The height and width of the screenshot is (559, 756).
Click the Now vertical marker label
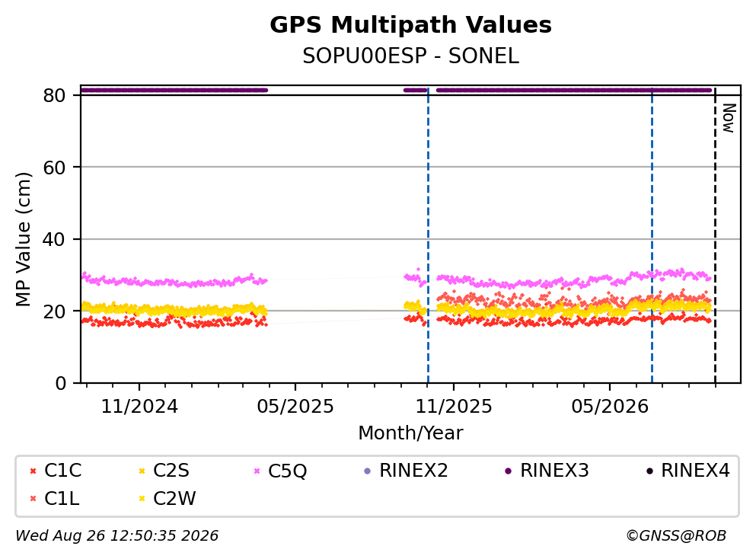(x=729, y=118)
